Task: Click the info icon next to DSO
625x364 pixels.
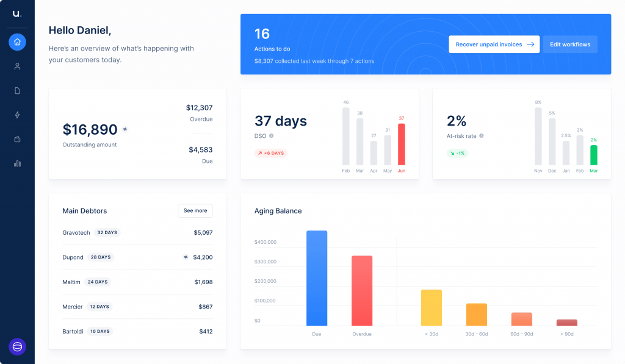Action: click(272, 136)
